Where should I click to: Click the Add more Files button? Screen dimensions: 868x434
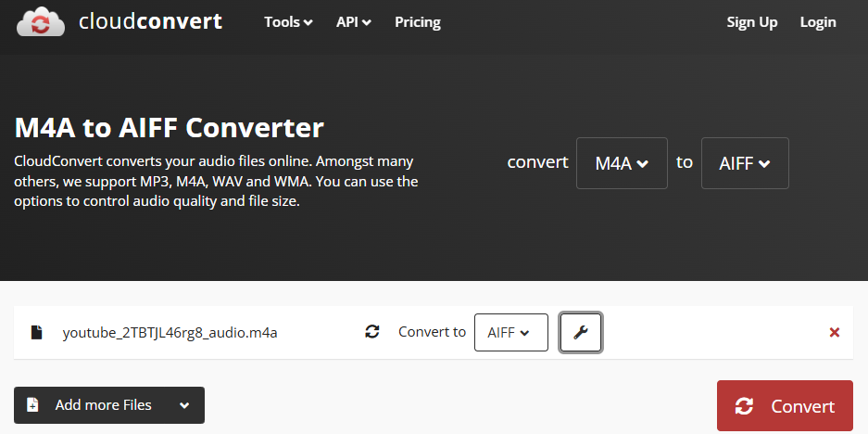[102, 405]
